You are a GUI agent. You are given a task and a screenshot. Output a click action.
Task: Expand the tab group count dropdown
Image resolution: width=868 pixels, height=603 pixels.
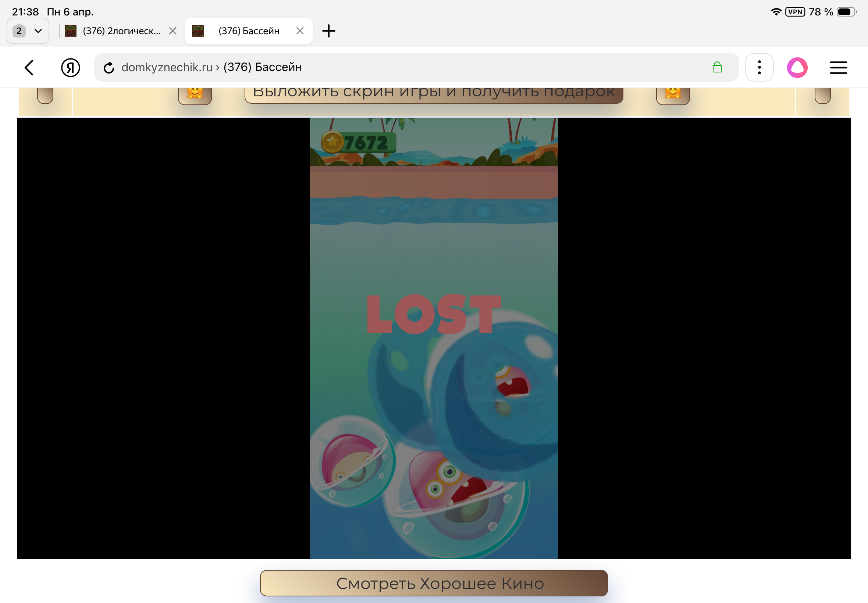point(28,31)
